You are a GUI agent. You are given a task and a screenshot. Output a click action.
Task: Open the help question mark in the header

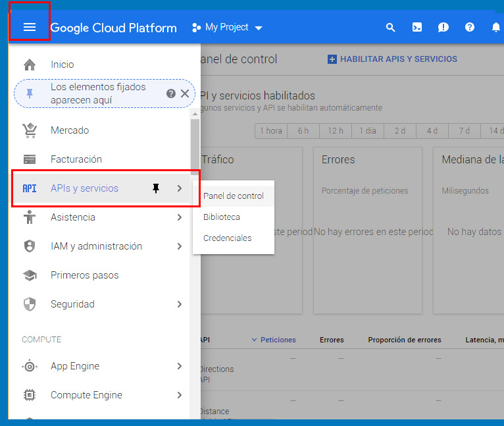click(x=470, y=28)
